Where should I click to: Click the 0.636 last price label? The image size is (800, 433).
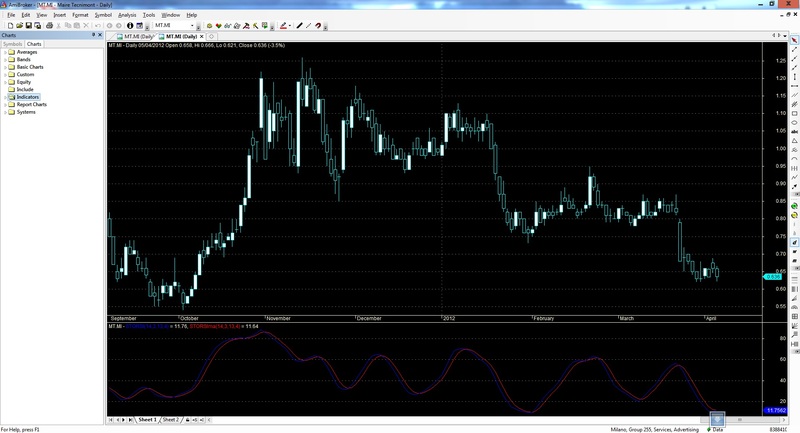pyautogui.click(x=772, y=277)
